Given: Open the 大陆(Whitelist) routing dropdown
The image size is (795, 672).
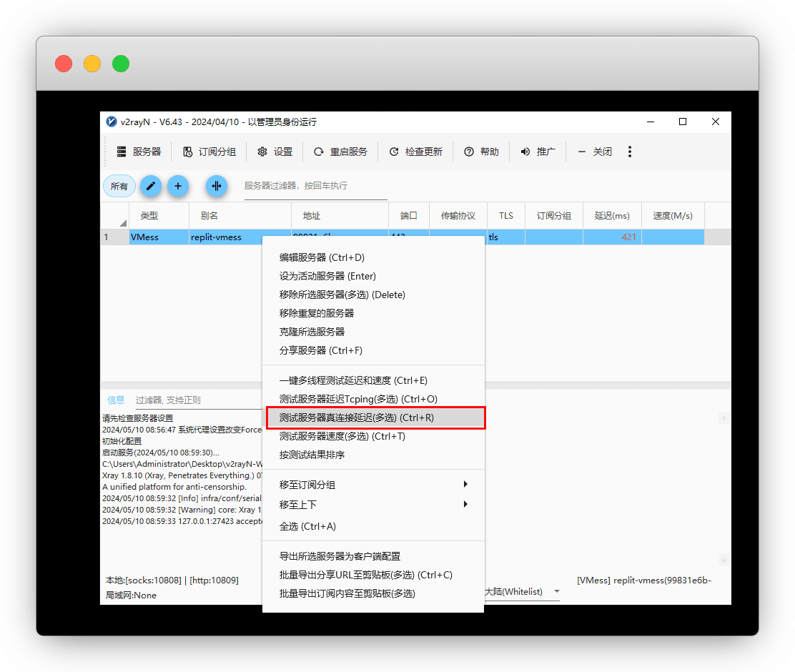Looking at the screenshot, I should (x=522, y=592).
